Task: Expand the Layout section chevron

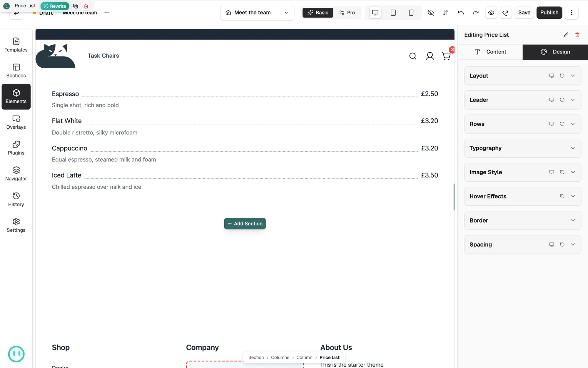Action: [573, 76]
